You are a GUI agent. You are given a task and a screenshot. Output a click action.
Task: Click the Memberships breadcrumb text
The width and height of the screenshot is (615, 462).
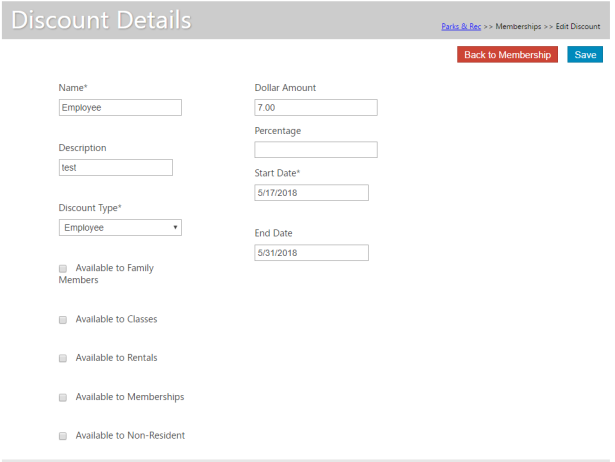(517, 26)
